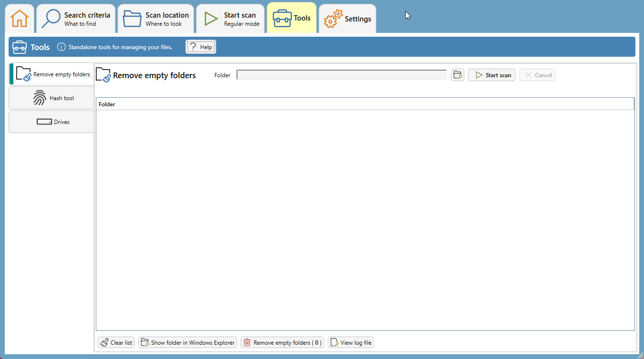This screenshot has width=644, height=359.
Task: Select Remove empty folders in sidebar
Action: [51, 74]
